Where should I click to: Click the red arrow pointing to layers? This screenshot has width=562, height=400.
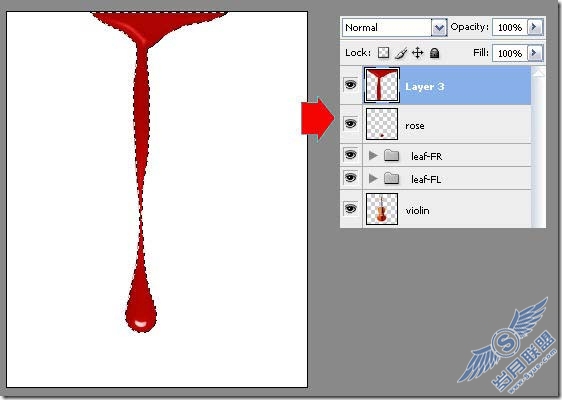(x=318, y=119)
